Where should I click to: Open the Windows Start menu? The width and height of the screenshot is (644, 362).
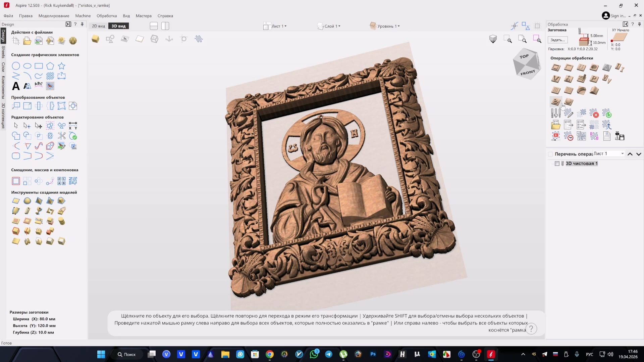click(101, 354)
